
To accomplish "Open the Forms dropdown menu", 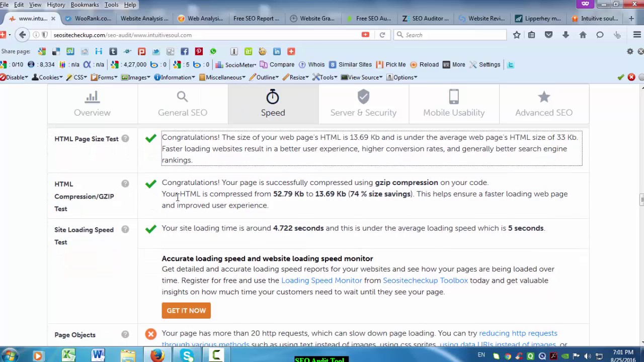I will pyautogui.click(x=104, y=77).
